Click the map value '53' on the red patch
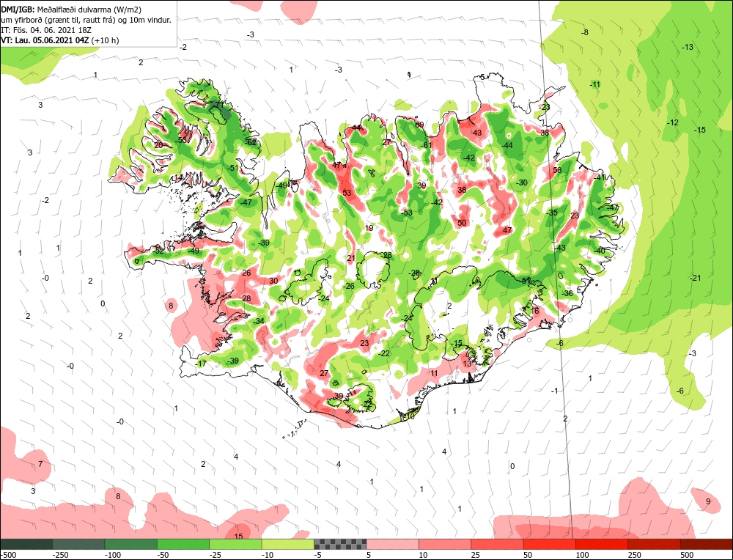The width and height of the screenshot is (733, 560). click(347, 193)
